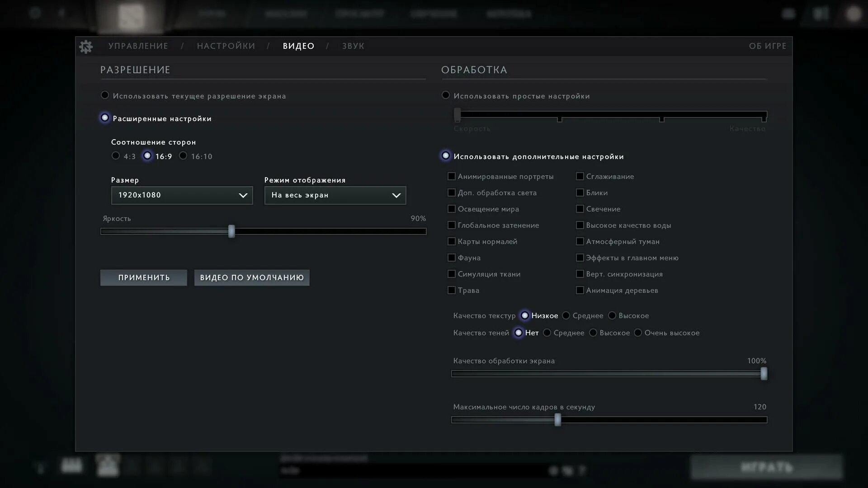868x488 pixels.
Task: Click the Яркость brightness slider handle
Action: click(x=231, y=231)
